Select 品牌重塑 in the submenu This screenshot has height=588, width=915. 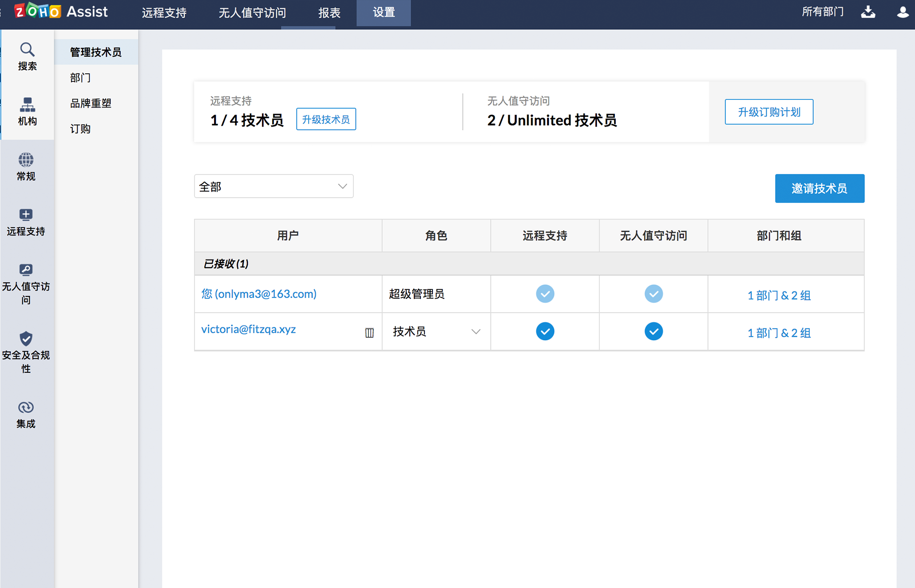tap(91, 103)
